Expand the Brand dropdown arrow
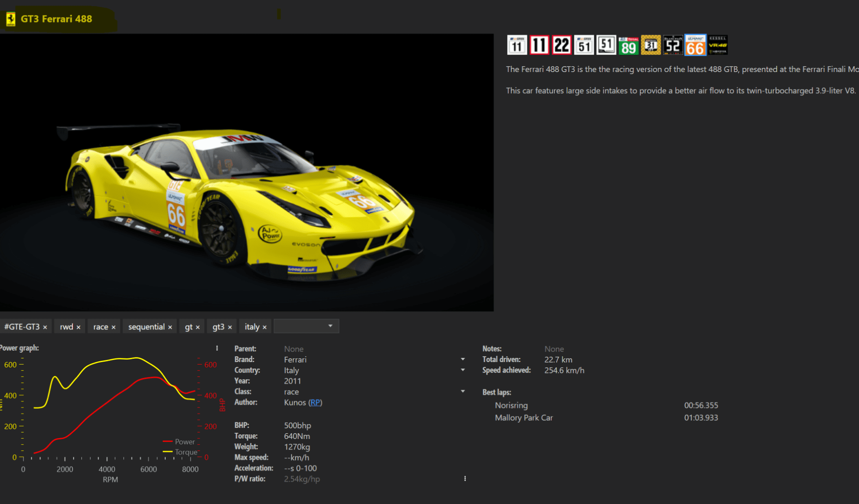The height and width of the screenshot is (504, 859). coord(463,360)
